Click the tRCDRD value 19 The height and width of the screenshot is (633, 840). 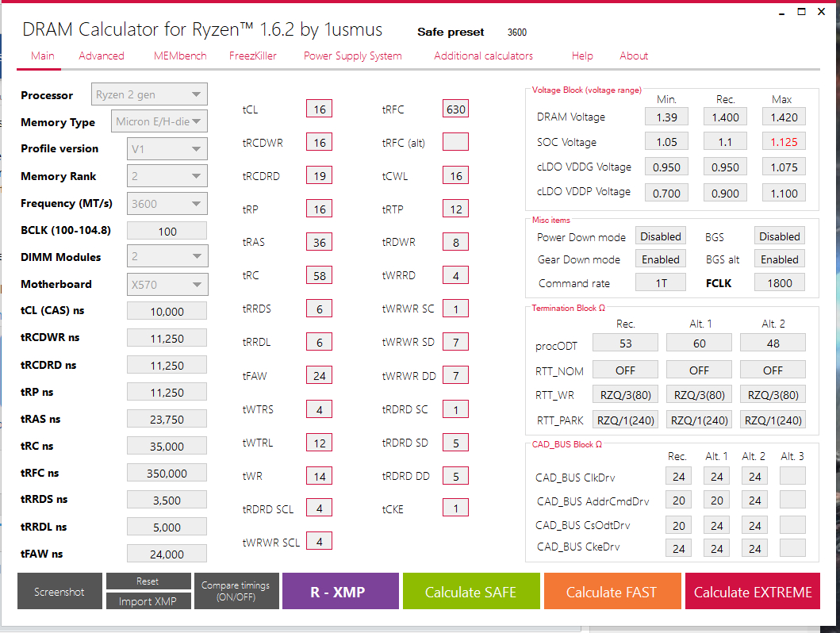320,175
